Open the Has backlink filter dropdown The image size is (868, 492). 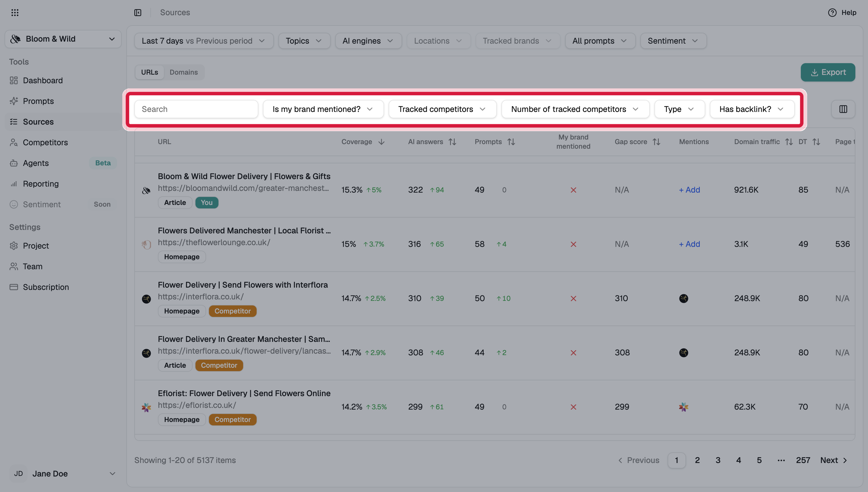752,109
